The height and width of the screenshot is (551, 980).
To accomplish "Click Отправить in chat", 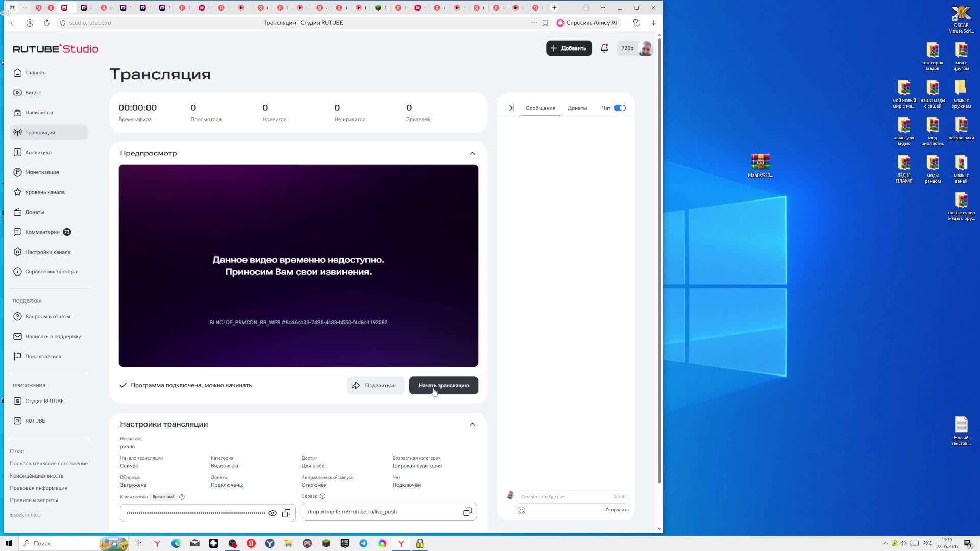I will pos(617,510).
